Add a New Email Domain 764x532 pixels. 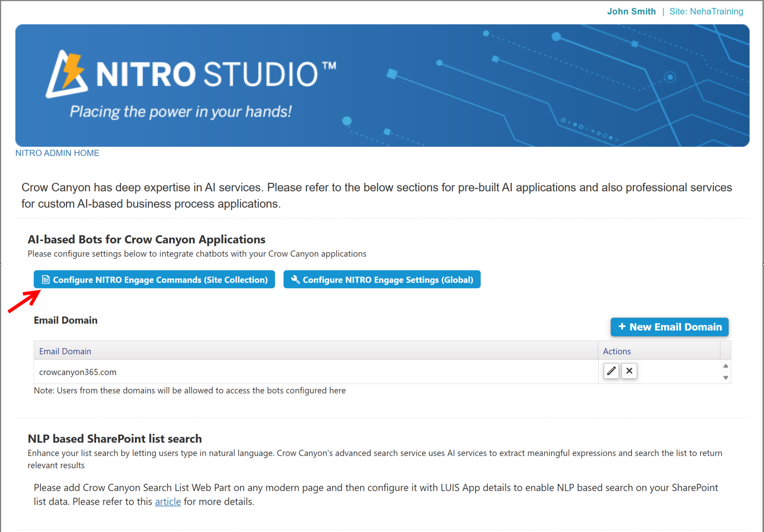[670, 327]
